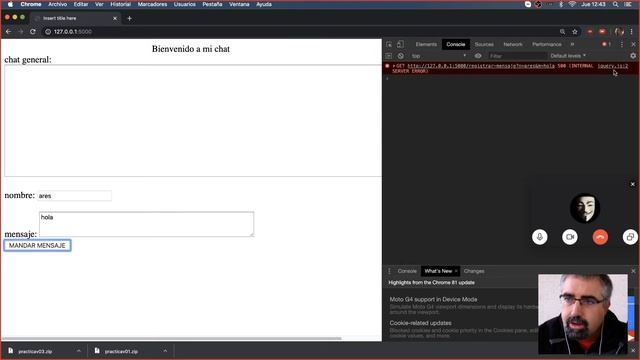Image resolution: width=640 pixels, height=360 pixels.
Task: Click the page horizontal scrollbar
Action: (171, 338)
